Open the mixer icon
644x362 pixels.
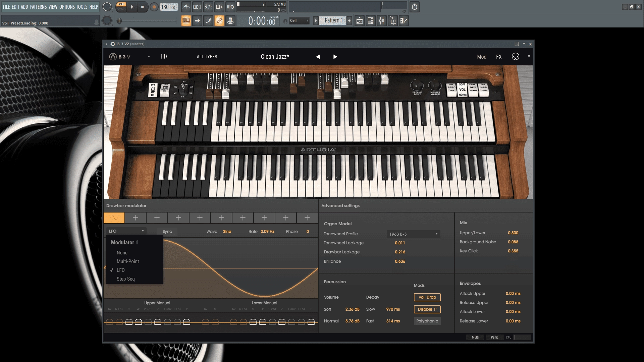tap(382, 21)
